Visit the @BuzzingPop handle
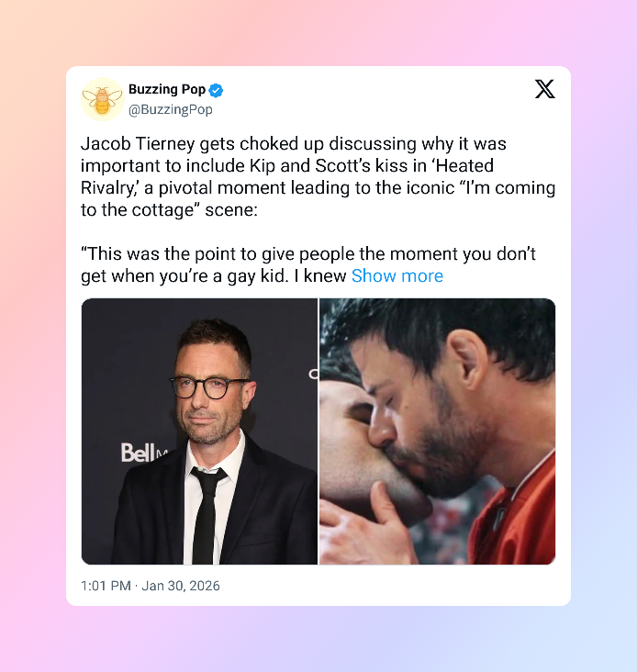The height and width of the screenshot is (672, 637). [171, 110]
